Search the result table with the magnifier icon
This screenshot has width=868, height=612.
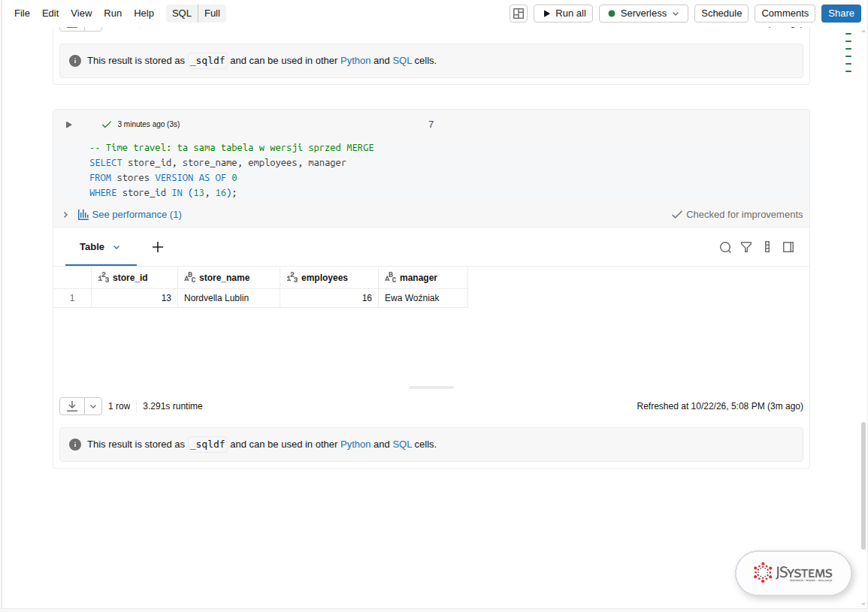(x=725, y=247)
